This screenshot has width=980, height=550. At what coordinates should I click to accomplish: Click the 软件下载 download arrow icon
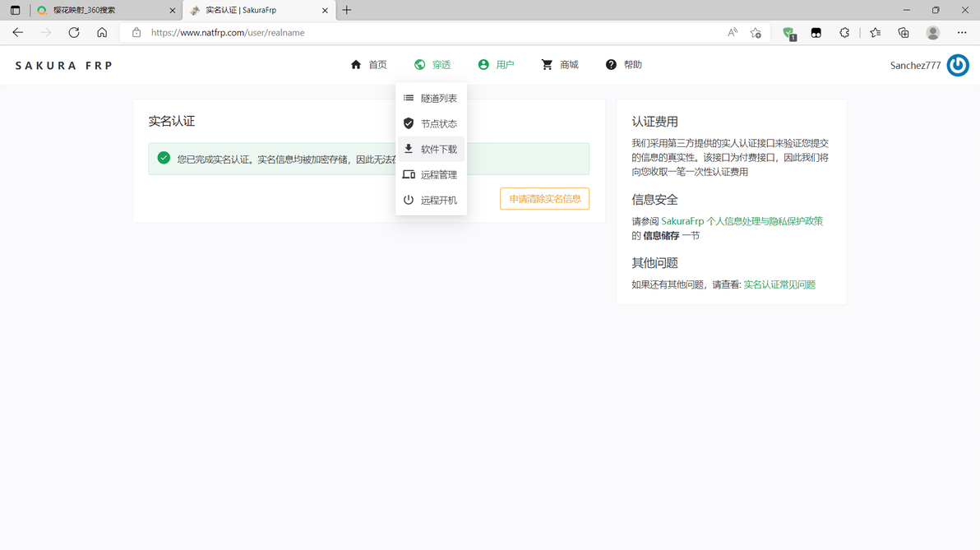pos(408,149)
